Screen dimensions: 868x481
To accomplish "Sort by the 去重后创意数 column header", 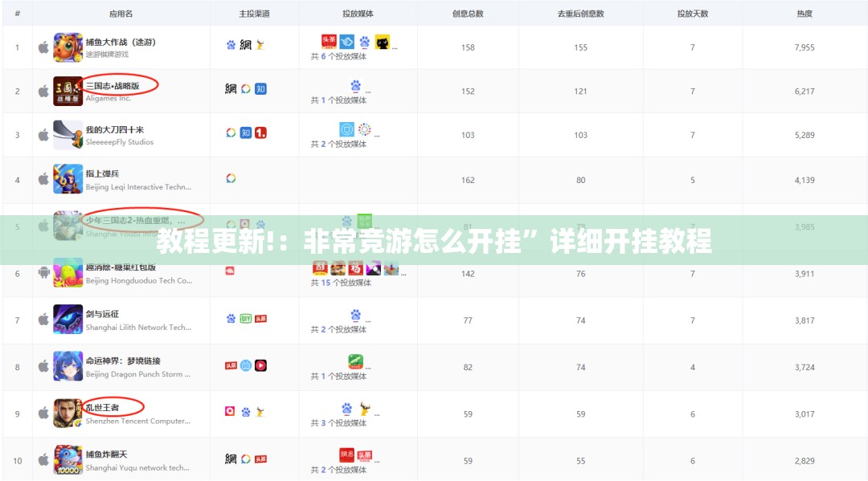I will 581,14.
